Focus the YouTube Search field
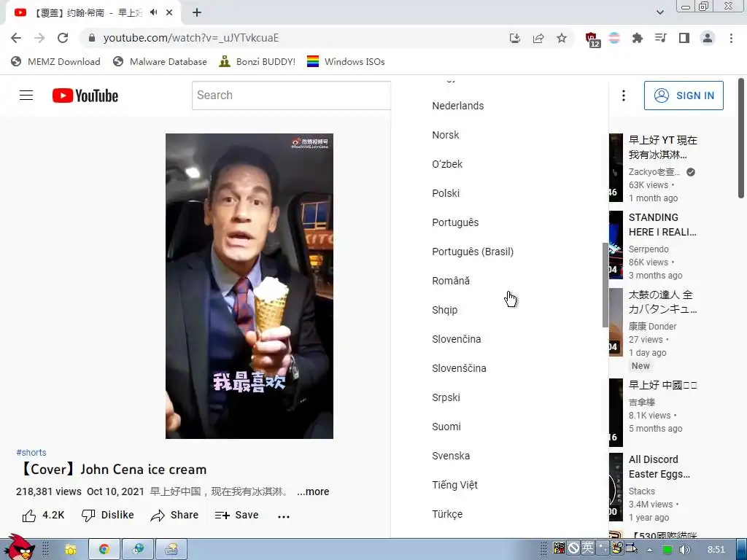Viewport: 747px width, 560px height. [x=291, y=96]
